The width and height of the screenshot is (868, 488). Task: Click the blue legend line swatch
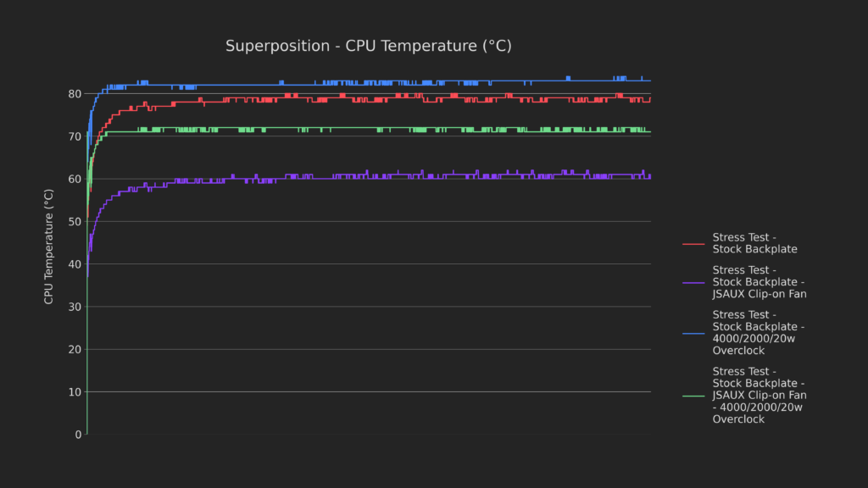click(x=693, y=333)
